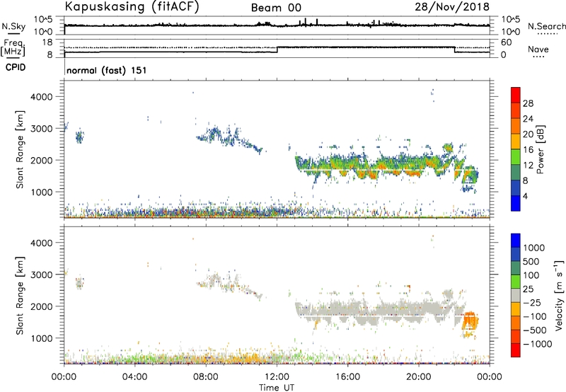The height and width of the screenshot is (392, 566).
Task: Click the '4' value on power color bar
Action: click(x=526, y=196)
